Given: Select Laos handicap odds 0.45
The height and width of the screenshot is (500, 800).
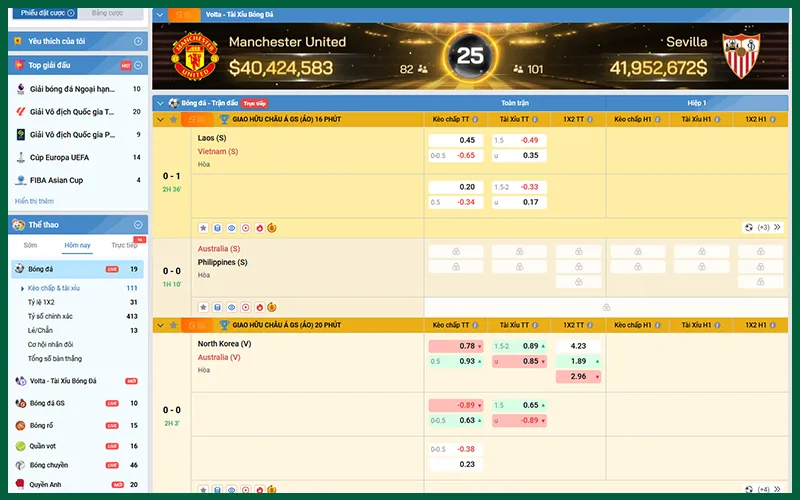Looking at the screenshot, I should point(456,140).
